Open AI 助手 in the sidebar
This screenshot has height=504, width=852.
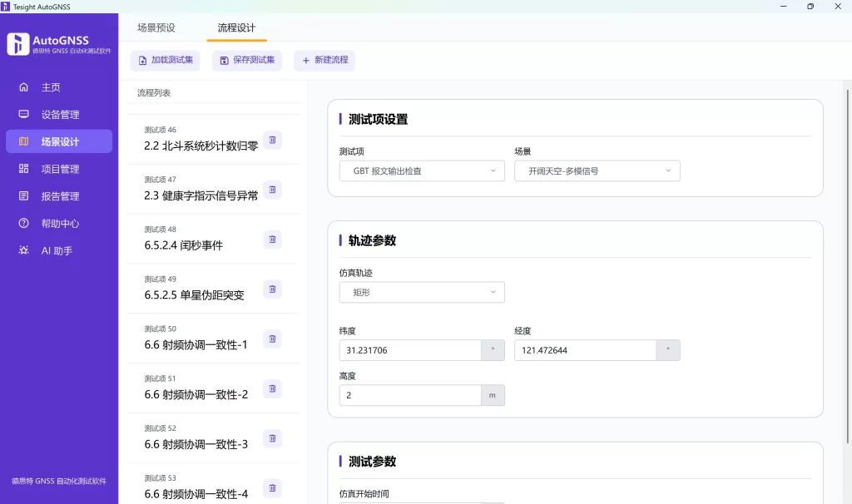tap(59, 250)
